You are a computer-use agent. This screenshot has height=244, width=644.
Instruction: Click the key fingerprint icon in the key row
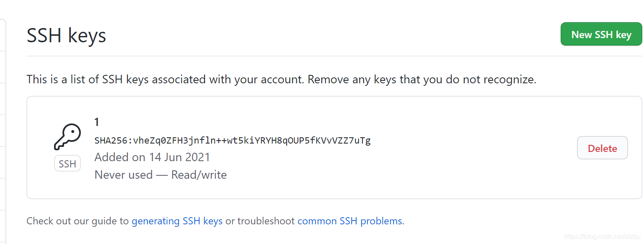tap(67, 137)
